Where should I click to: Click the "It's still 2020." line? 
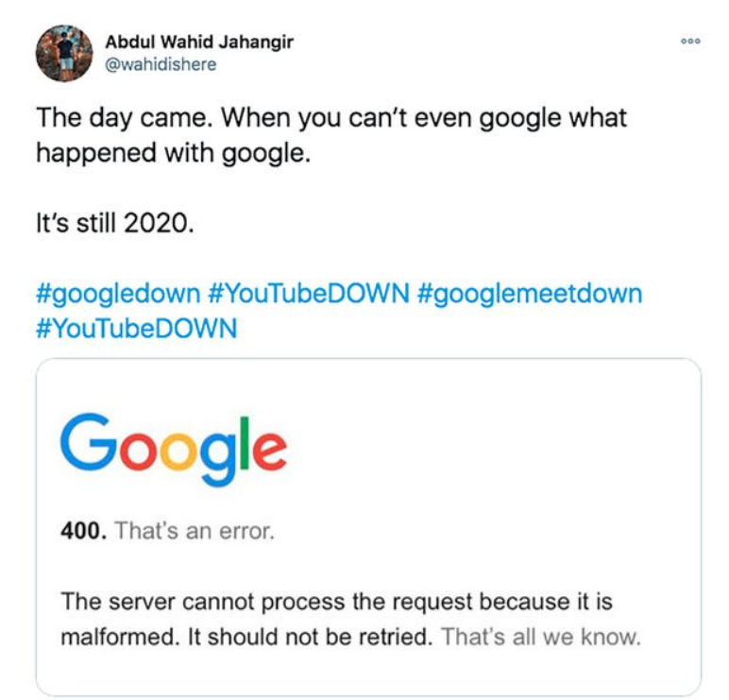pos(115,227)
